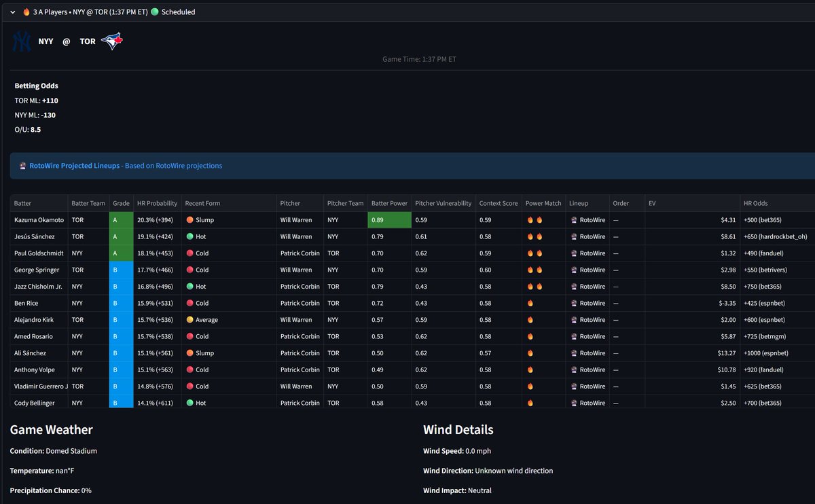The height and width of the screenshot is (504, 815).
Task: Click Kazuma Okamoto's Power Match fire icons
Action: [x=535, y=220]
